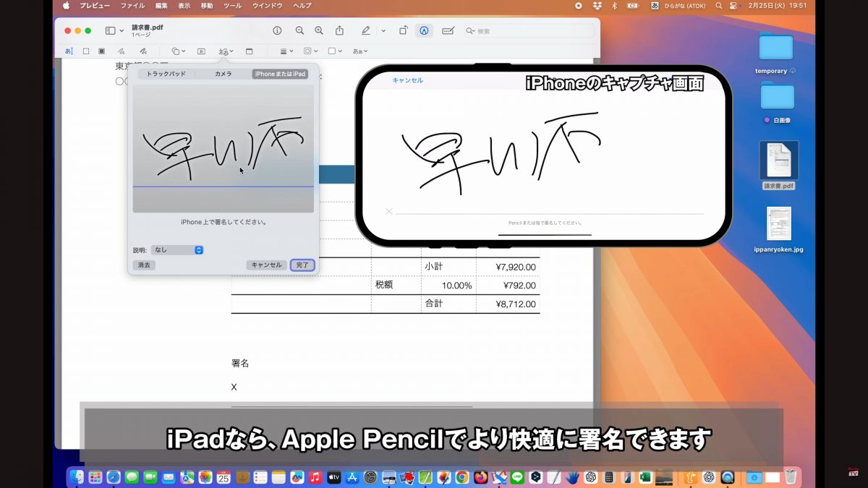This screenshot has width=868, height=488.
Task: Switch to the トラックパッド tab
Action: click(166, 74)
